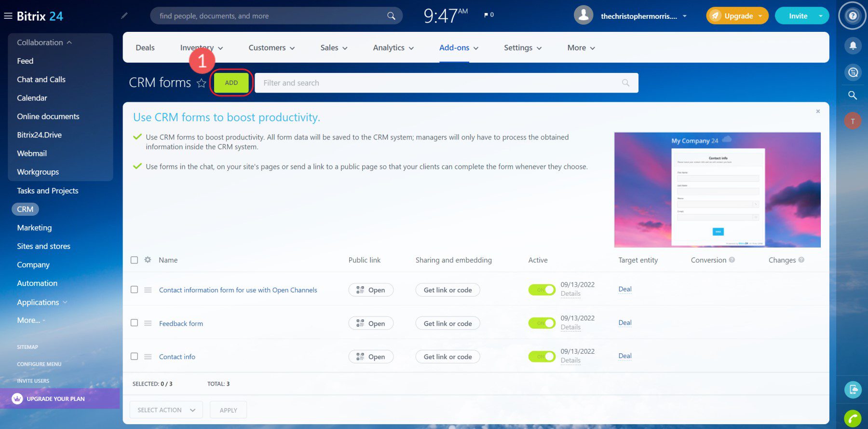
Task: Check the box for Contact info form
Action: (135, 356)
